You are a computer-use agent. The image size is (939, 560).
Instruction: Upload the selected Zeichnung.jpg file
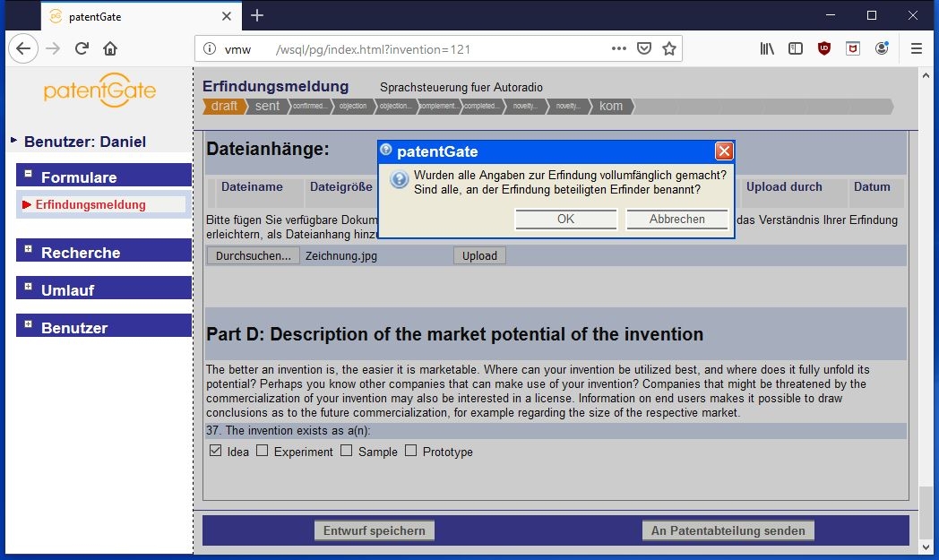(479, 255)
